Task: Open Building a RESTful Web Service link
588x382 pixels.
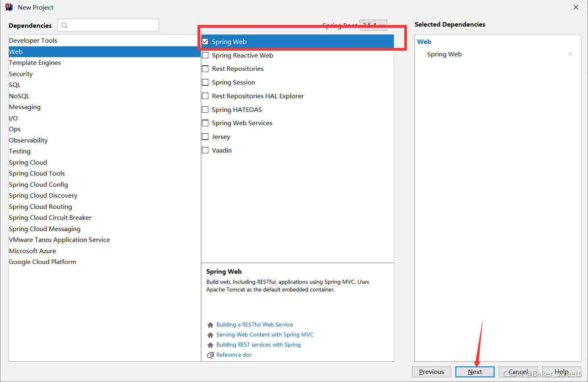Action: pyautogui.click(x=255, y=324)
